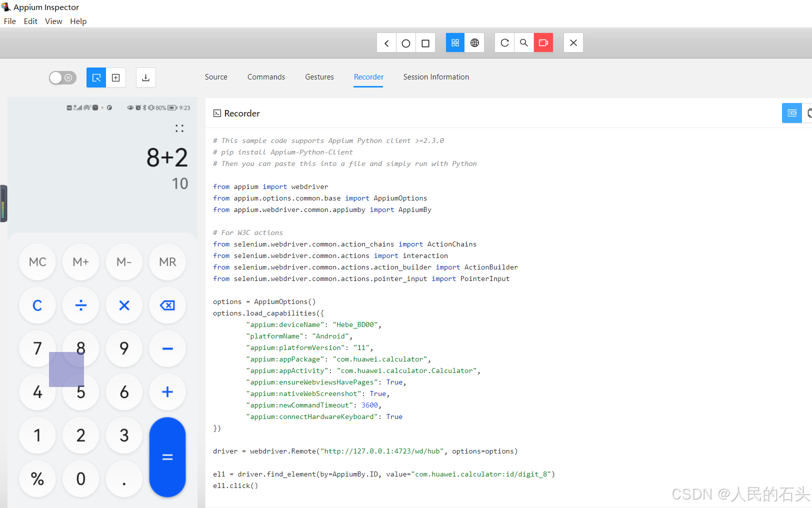Click the el1.click() code line
Image resolution: width=812 pixels, height=508 pixels.
(235, 485)
